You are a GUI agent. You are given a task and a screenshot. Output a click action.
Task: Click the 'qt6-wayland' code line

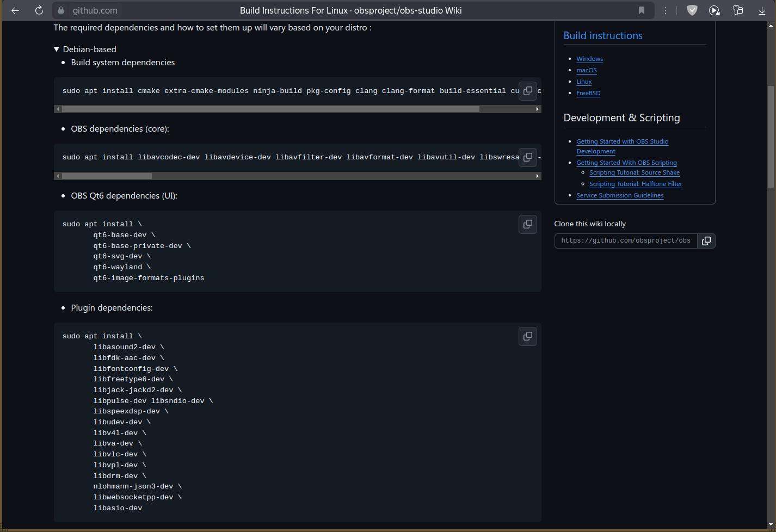tap(122, 267)
